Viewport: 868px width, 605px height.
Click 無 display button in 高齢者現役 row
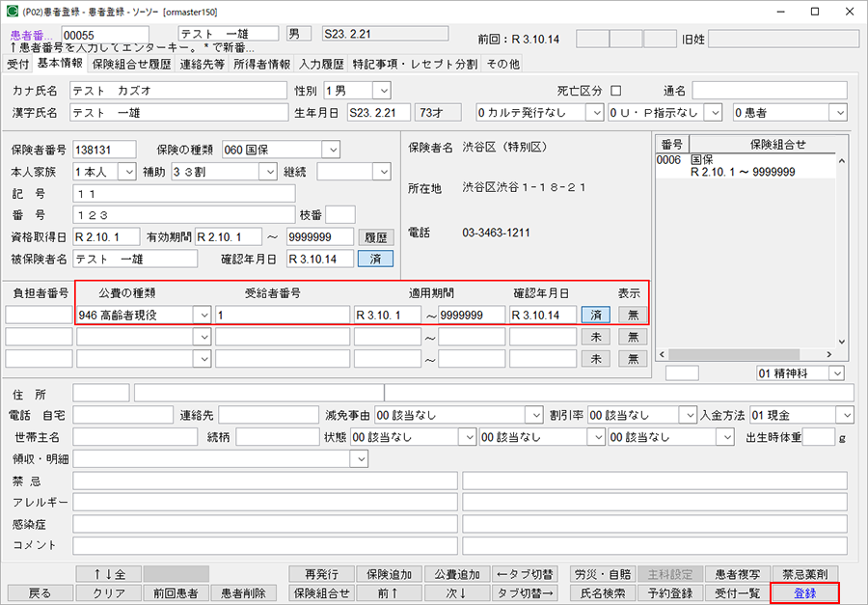tap(633, 315)
